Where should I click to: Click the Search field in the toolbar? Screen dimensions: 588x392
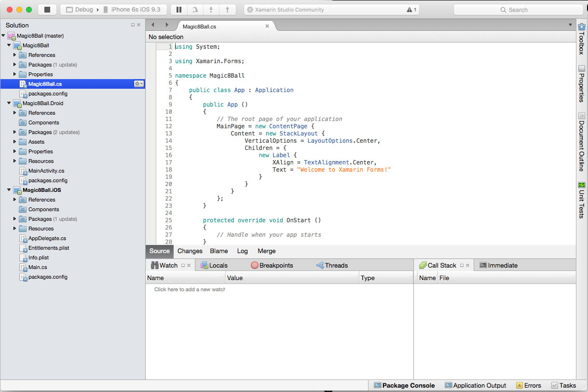(518, 10)
